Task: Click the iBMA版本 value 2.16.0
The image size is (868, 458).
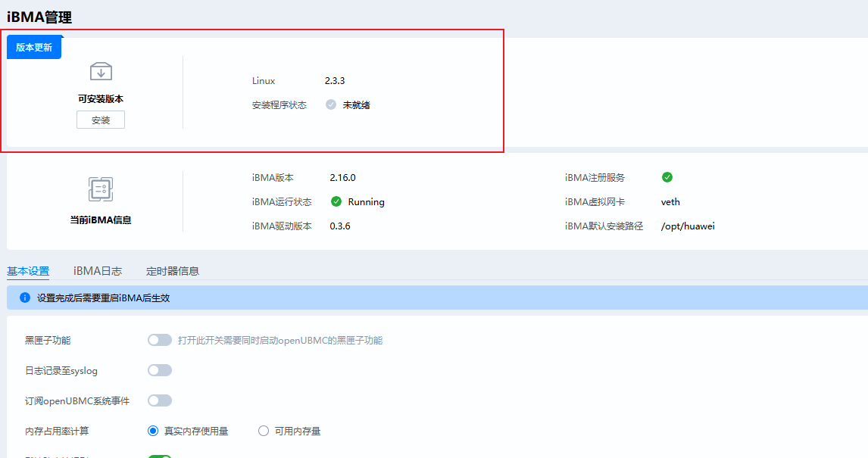Action: (342, 178)
